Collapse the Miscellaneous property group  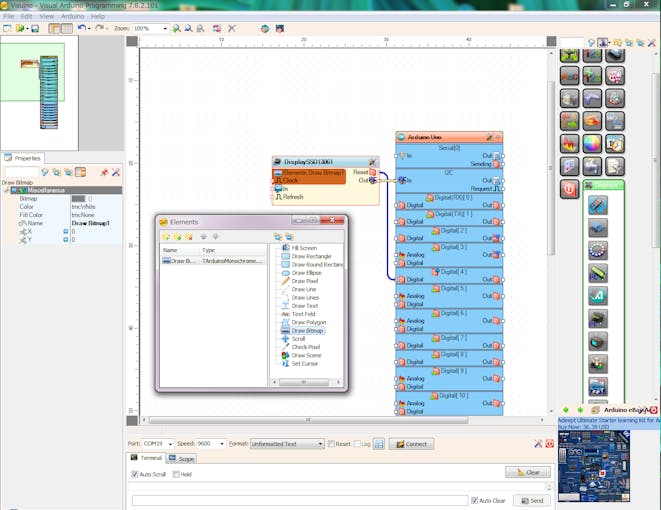pos(7,190)
